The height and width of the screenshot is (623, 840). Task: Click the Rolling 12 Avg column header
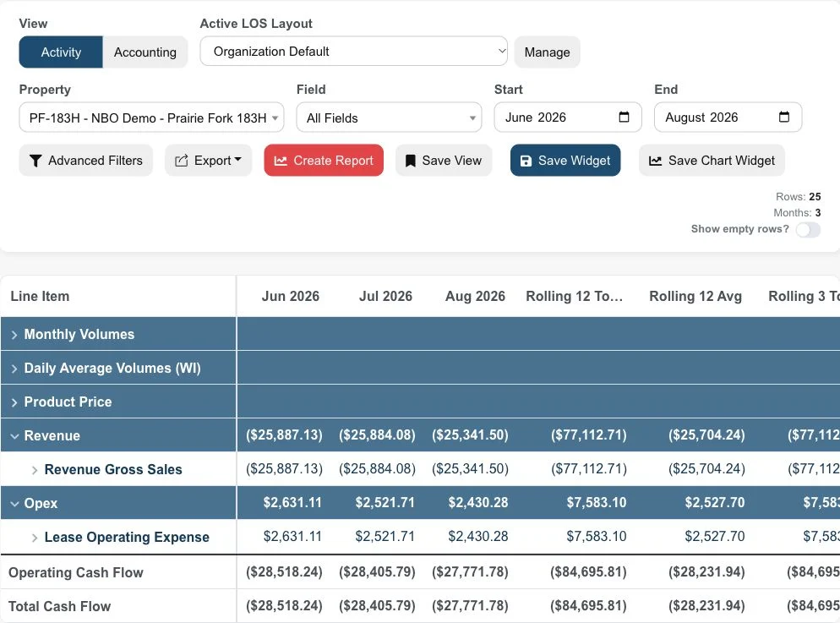click(x=695, y=296)
